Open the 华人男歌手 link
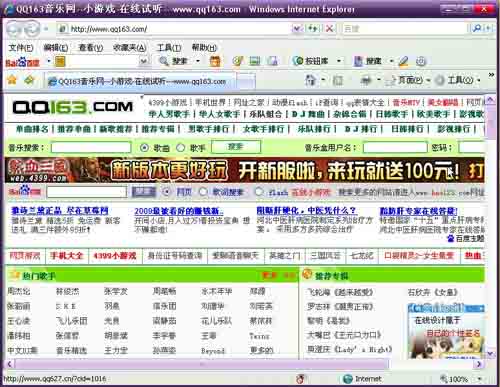The height and width of the screenshot is (387, 500). [x=169, y=114]
